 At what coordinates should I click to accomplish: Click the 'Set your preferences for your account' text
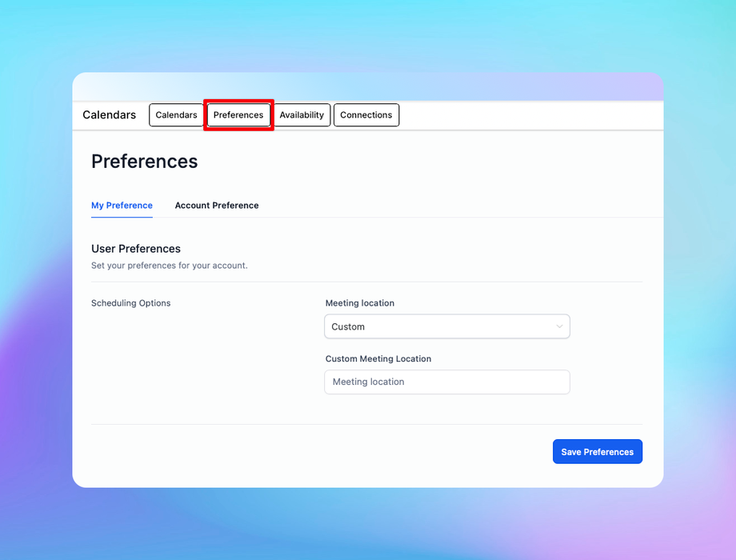169,266
